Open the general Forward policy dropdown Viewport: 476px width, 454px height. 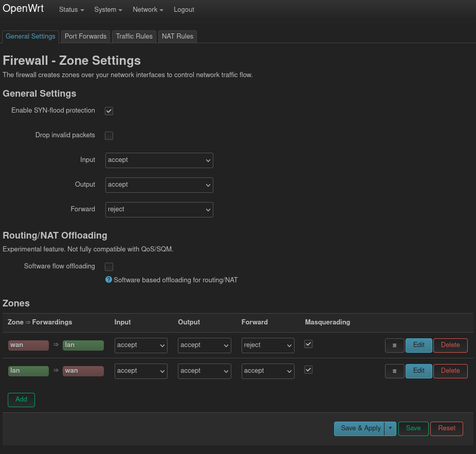click(159, 210)
